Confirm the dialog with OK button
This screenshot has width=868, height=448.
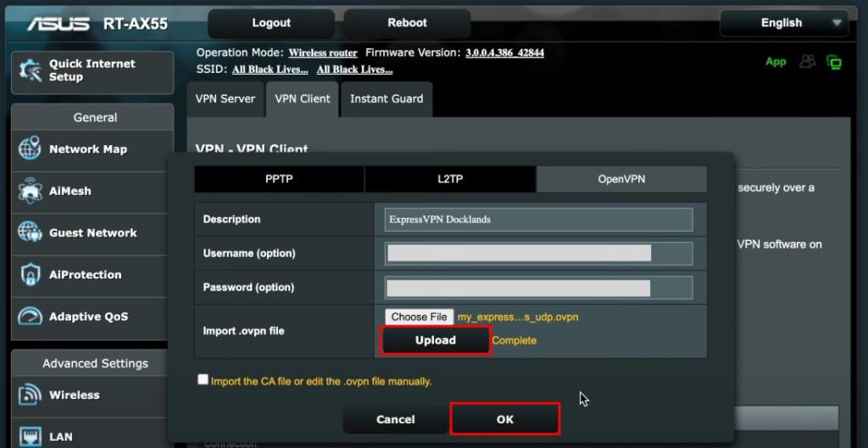click(505, 419)
